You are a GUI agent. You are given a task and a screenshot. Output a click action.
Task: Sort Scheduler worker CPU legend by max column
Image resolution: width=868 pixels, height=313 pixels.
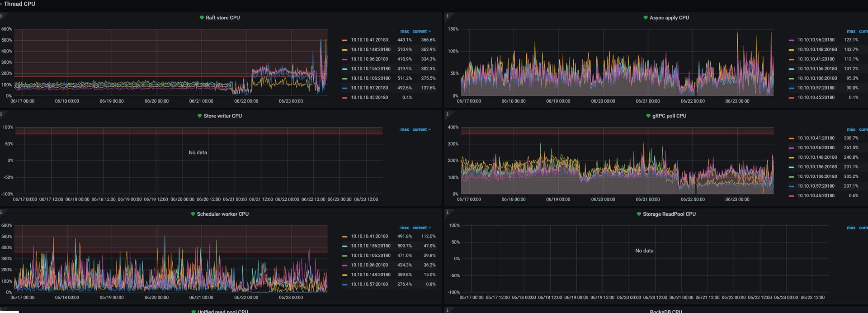coord(404,228)
